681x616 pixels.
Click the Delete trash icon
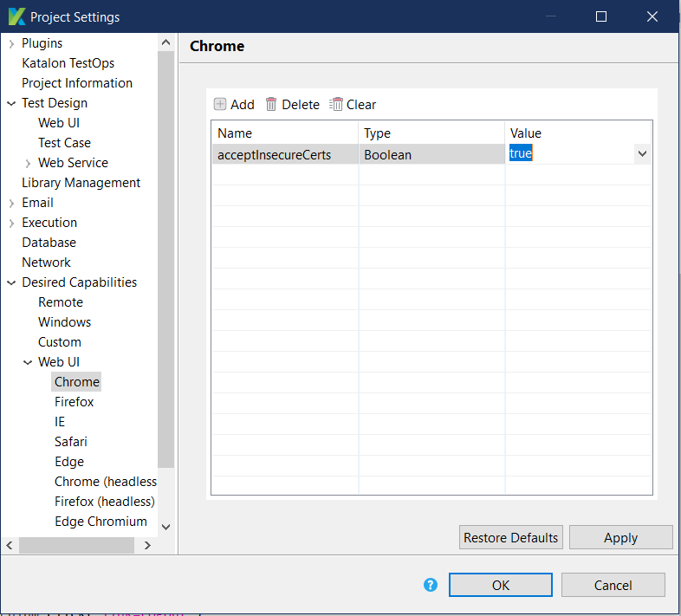pyautogui.click(x=271, y=104)
